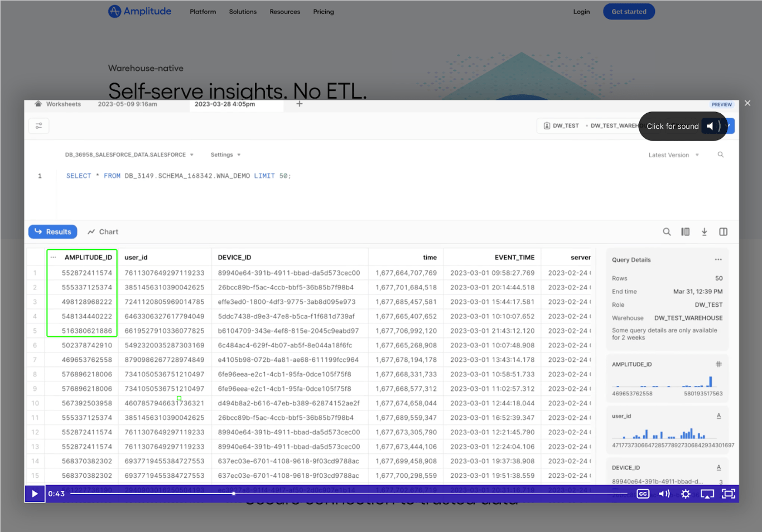Open video settings gear

pyautogui.click(x=686, y=494)
